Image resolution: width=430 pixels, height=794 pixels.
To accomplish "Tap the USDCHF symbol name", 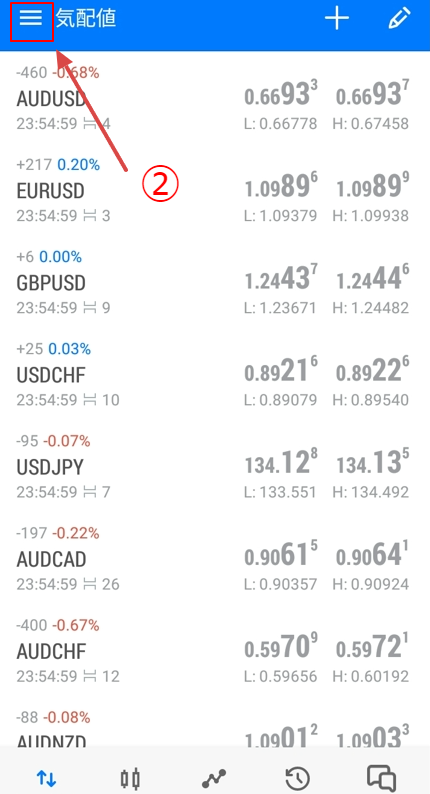I will 51,375.
